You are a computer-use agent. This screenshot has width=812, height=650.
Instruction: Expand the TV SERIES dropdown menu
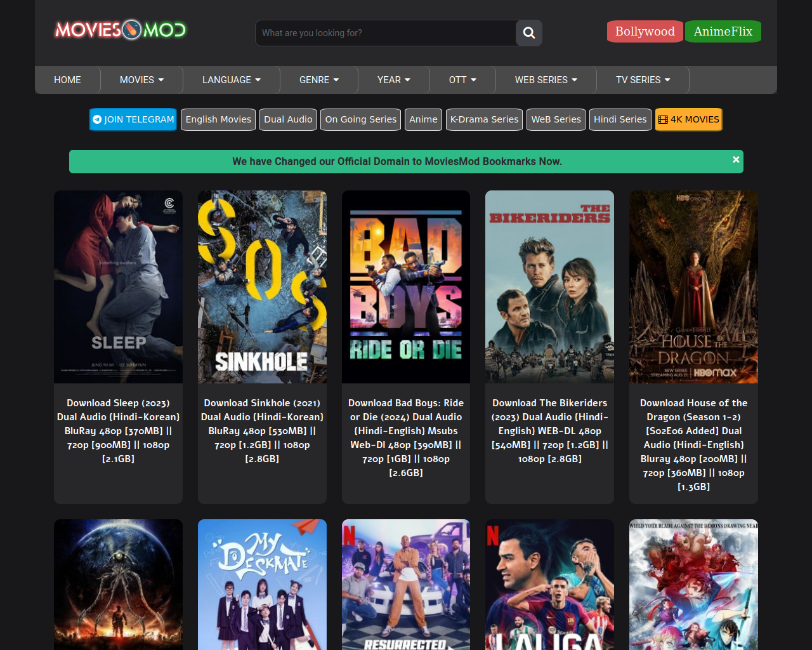point(643,80)
